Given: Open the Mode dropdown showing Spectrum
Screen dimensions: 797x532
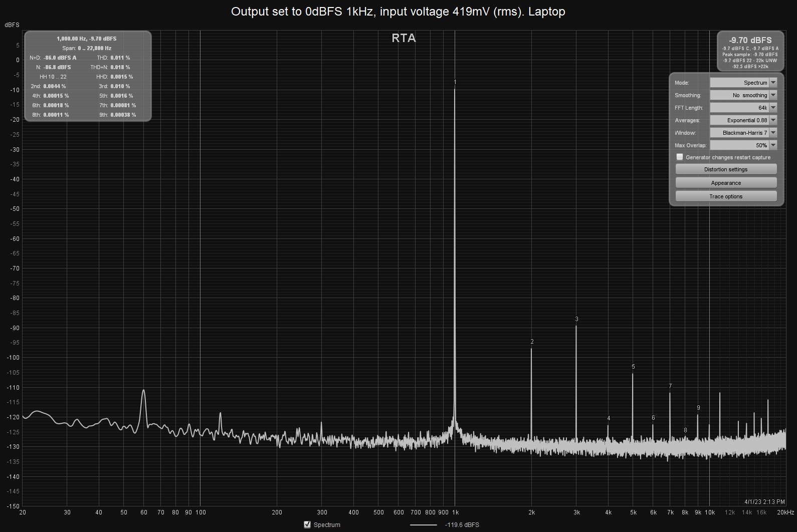Looking at the screenshot, I should (743, 83).
